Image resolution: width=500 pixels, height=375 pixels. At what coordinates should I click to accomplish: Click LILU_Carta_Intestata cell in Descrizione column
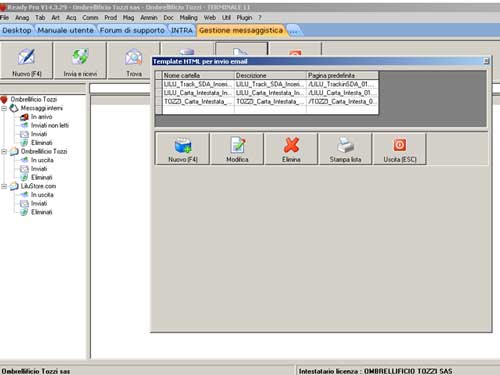pos(270,93)
